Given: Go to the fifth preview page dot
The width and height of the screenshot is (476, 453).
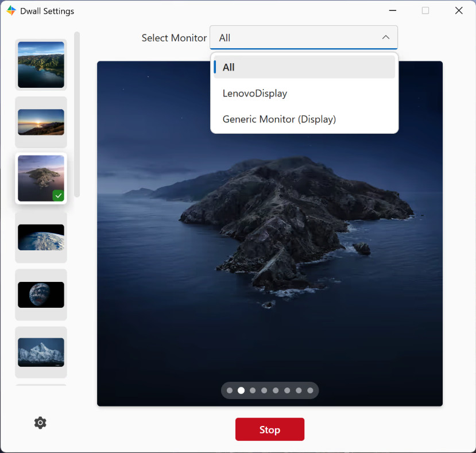Looking at the screenshot, I should [x=276, y=390].
